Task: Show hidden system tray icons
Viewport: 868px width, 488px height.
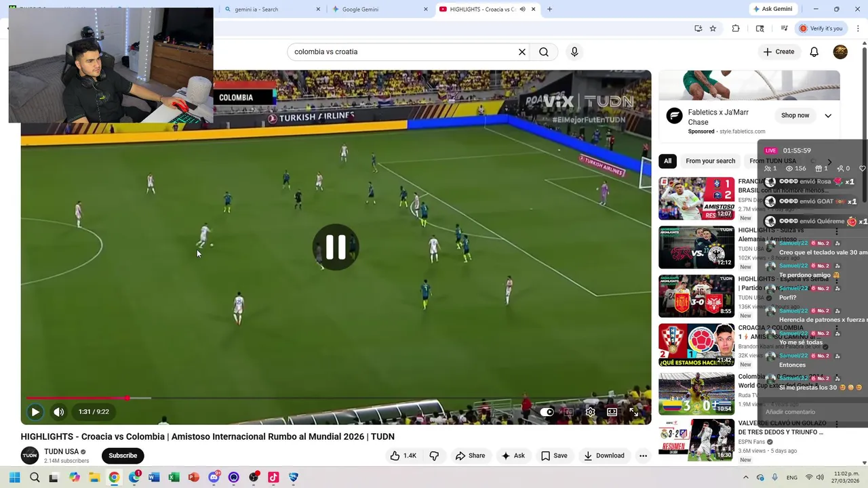Action: pos(745,477)
